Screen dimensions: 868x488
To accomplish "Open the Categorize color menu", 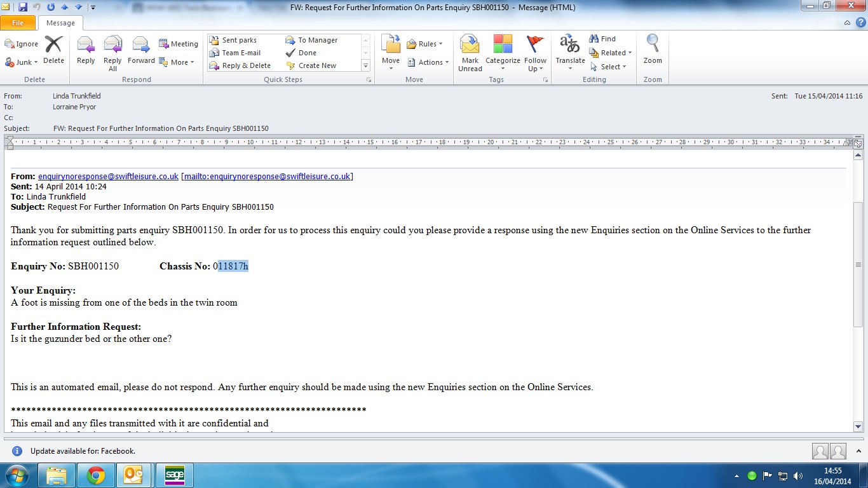I will [503, 53].
